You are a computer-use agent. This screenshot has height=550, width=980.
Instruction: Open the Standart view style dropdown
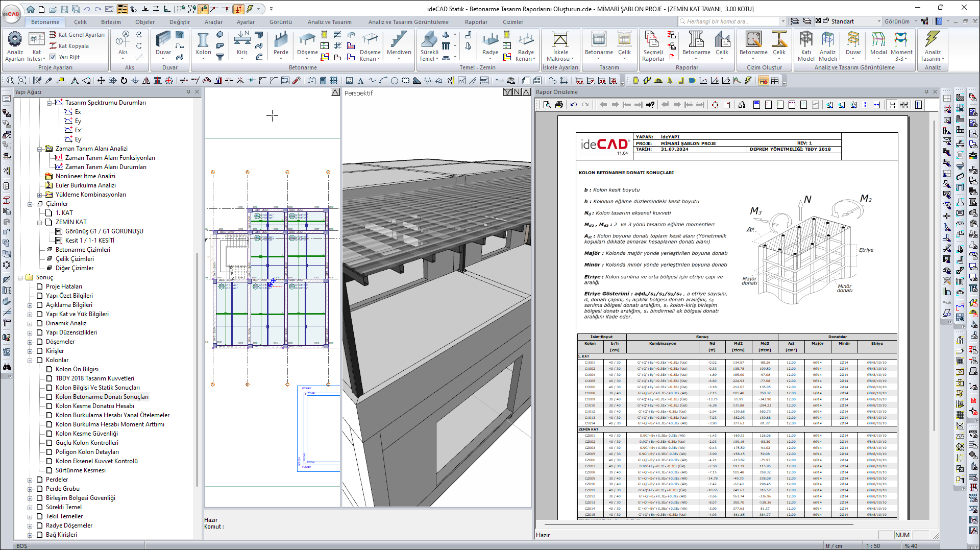click(878, 21)
